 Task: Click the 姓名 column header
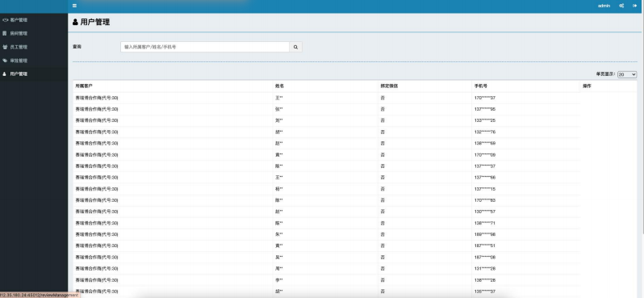tap(280, 86)
